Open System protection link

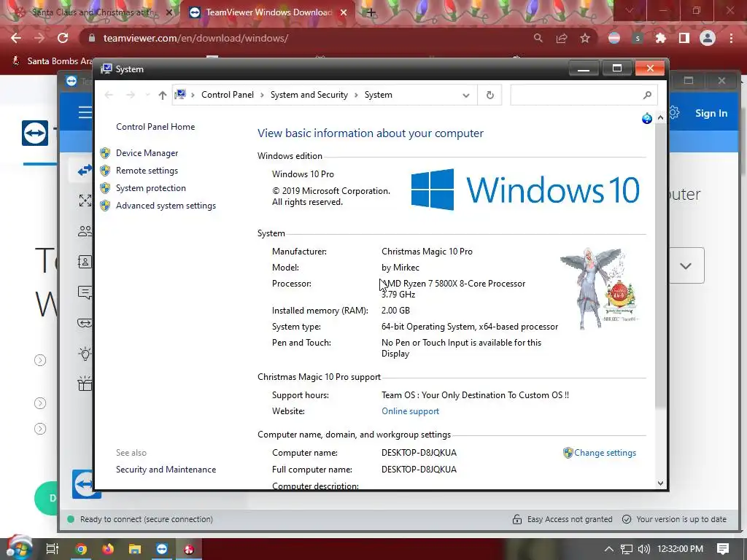[150, 188]
